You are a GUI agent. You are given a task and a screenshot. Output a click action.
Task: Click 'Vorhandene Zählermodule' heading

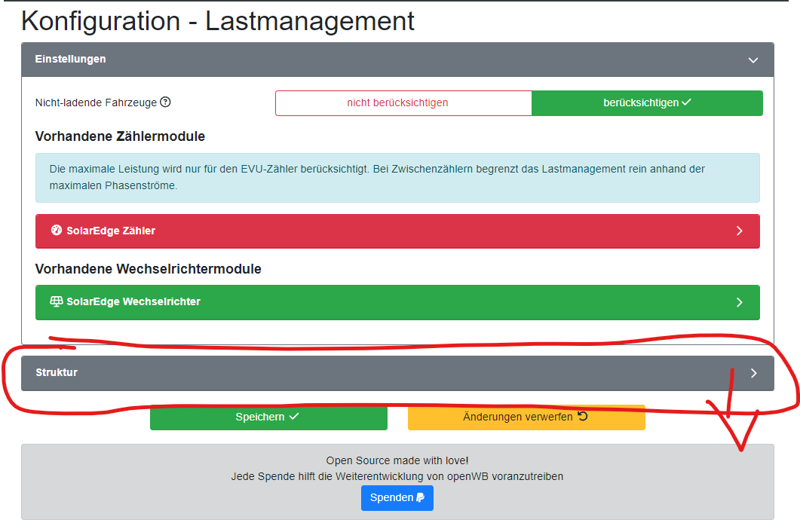[x=120, y=136]
